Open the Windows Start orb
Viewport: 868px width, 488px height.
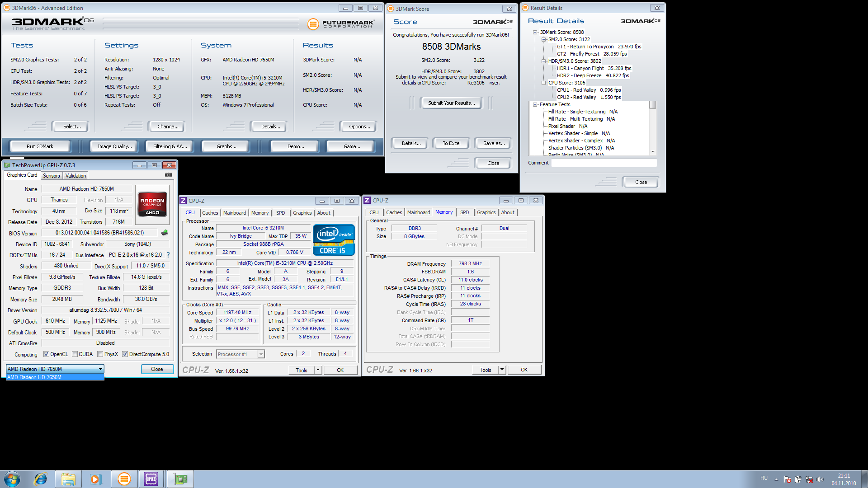pos(12,479)
